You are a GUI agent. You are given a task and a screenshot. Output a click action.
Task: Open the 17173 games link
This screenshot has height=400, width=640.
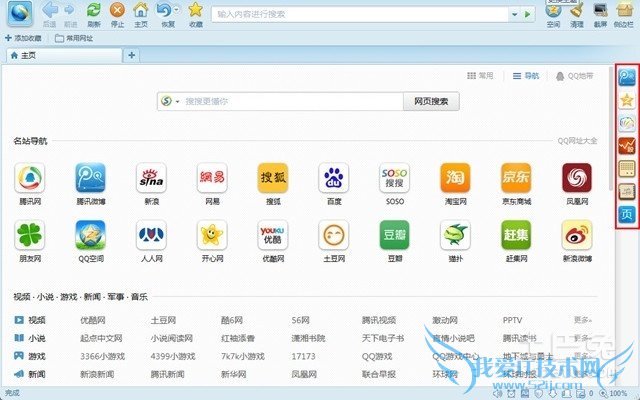pos(303,356)
